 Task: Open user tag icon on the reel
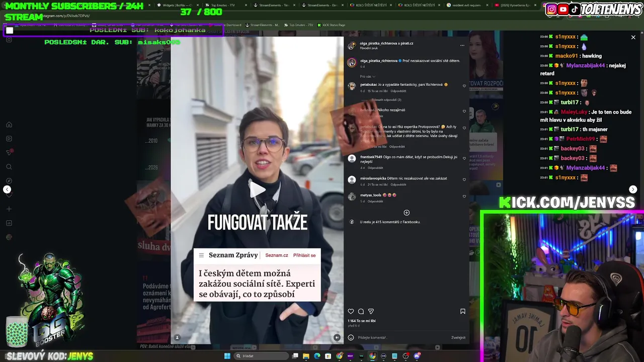177,337
